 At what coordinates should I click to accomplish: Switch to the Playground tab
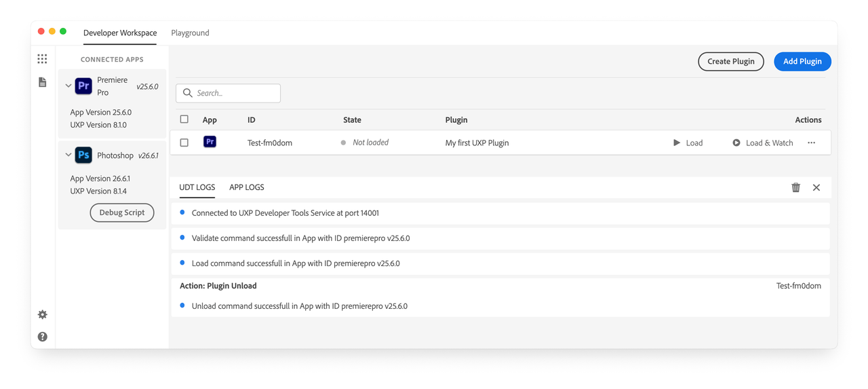pos(190,33)
